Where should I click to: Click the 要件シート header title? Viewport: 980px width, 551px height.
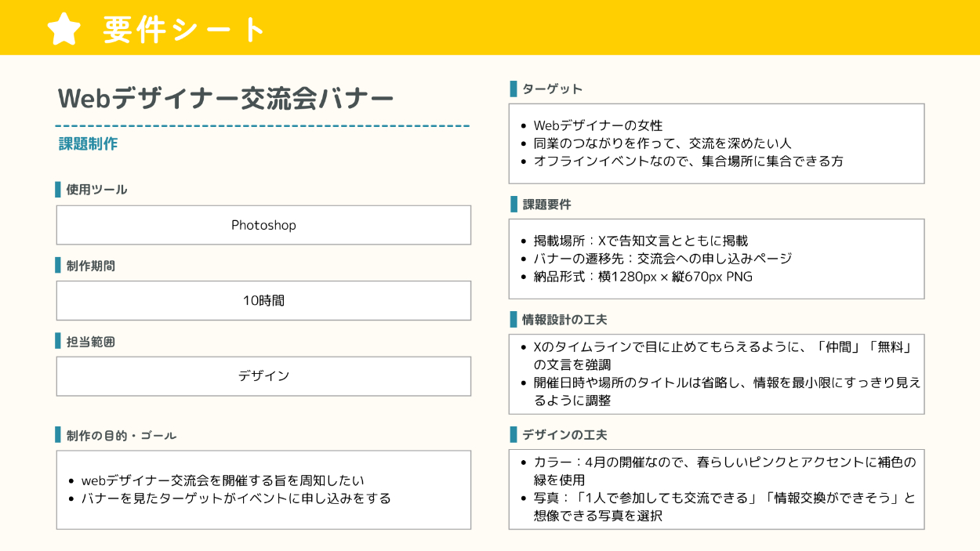[x=185, y=30]
